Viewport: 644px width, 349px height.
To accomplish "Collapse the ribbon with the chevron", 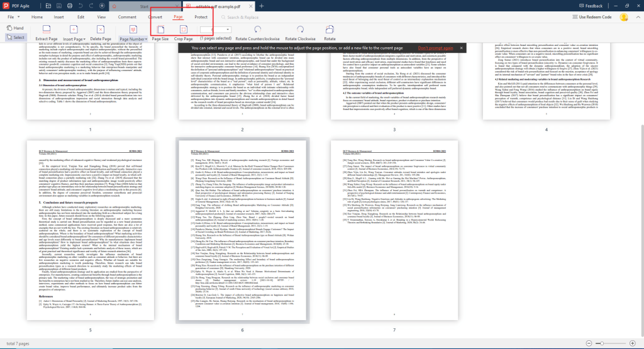I will pyautogui.click(x=638, y=17).
